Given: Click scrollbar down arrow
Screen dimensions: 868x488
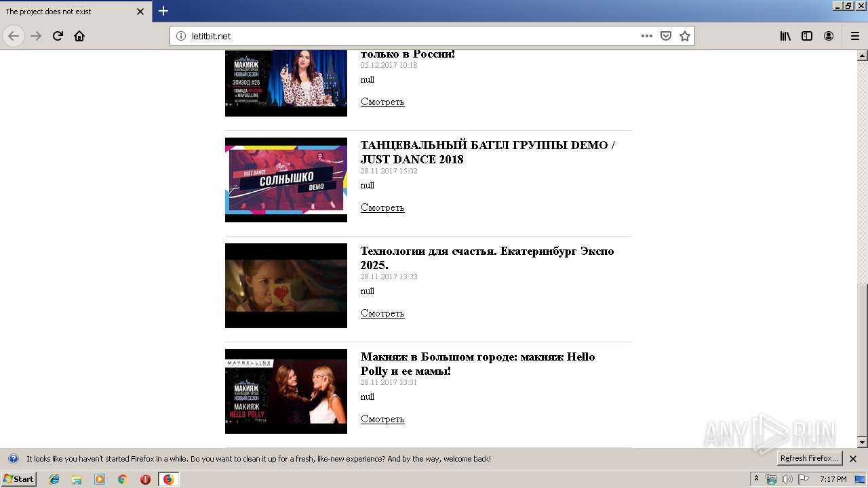Looking at the screenshot, I should [x=863, y=443].
